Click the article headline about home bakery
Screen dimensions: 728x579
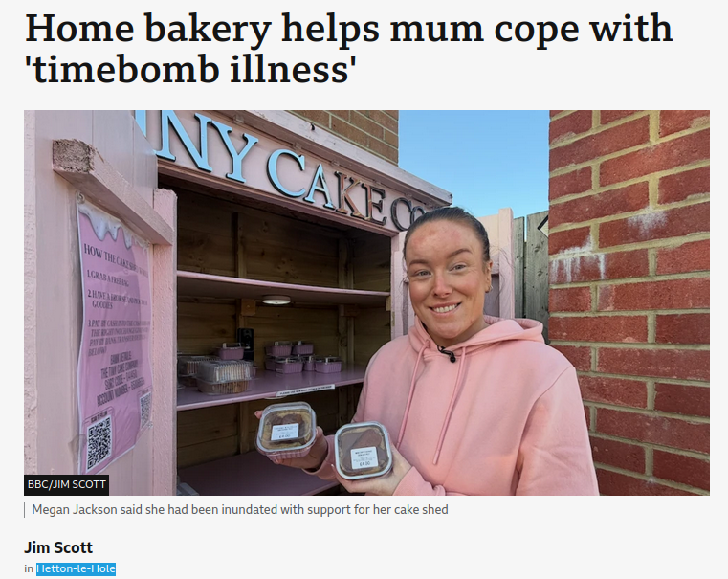(x=348, y=48)
